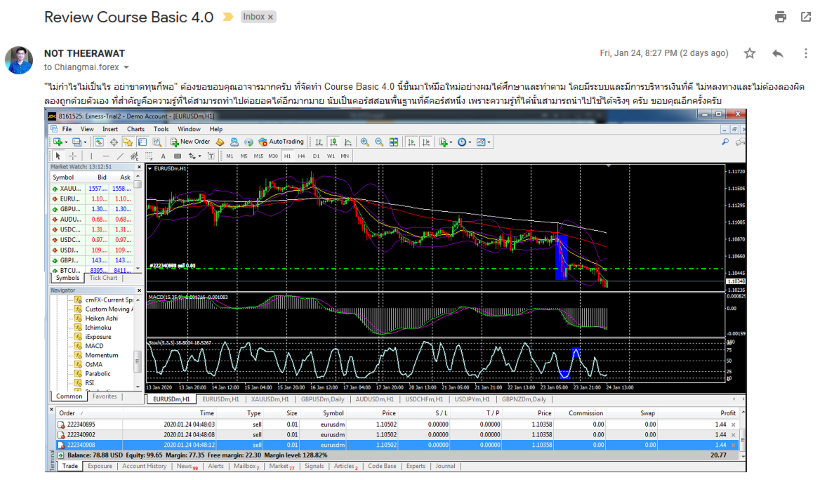Toggle the Navigator star-folder icon

pyautogui.click(x=128, y=142)
